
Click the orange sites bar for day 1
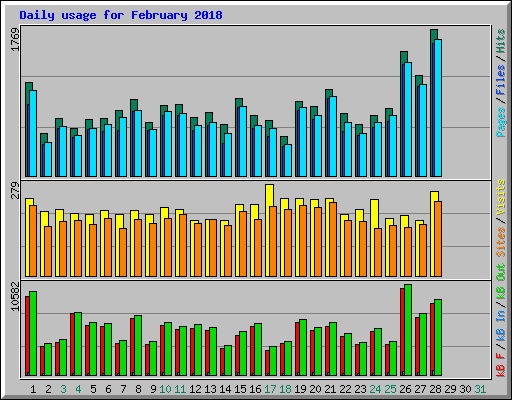33,241
